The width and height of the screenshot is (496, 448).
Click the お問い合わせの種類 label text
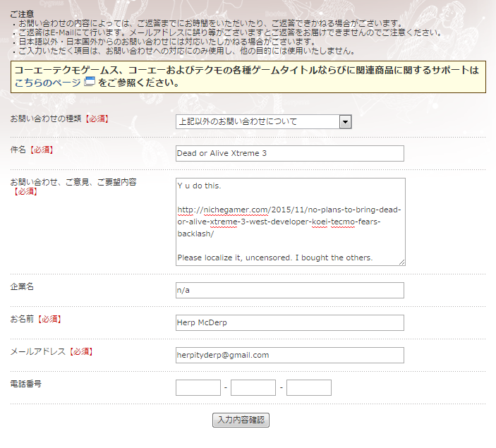pos(46,119)
